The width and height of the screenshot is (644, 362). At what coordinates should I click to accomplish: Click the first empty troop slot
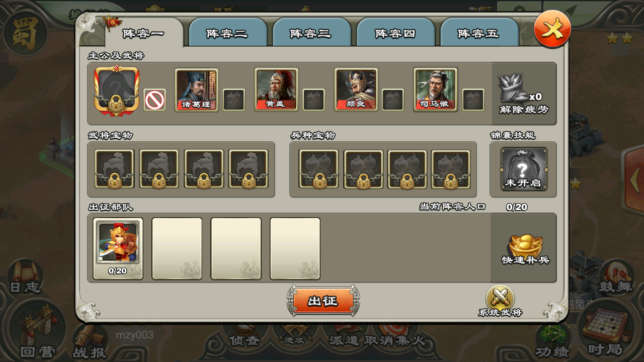[x=177, y=248]
